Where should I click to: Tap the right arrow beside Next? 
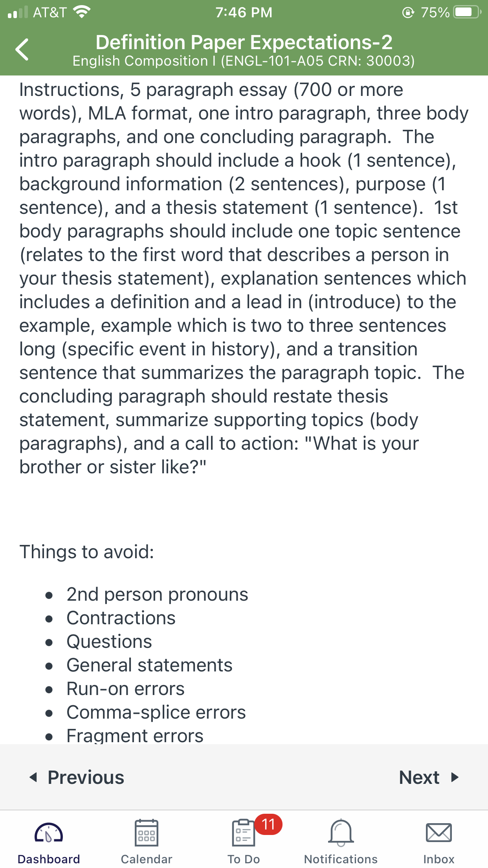pyautogui.click(x=455, y=777)
